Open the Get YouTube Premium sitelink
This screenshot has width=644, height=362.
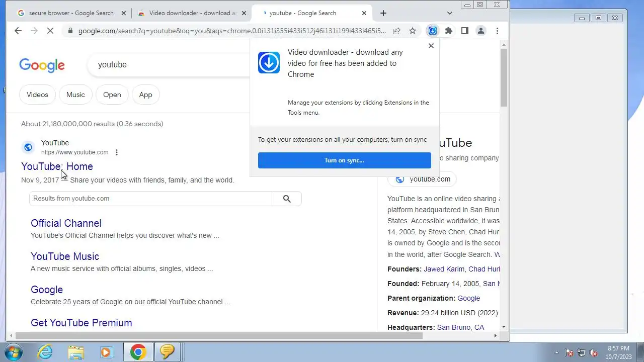coord(82,323)
